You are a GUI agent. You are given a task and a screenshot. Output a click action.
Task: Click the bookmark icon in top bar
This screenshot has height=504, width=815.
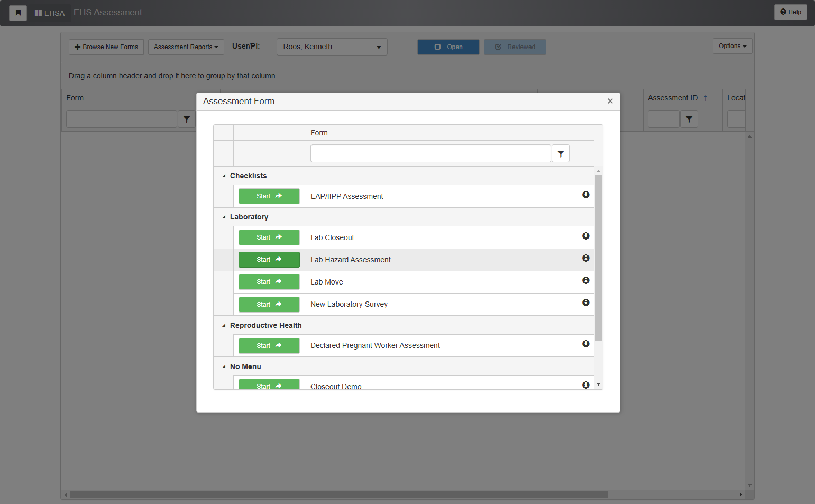18,13
